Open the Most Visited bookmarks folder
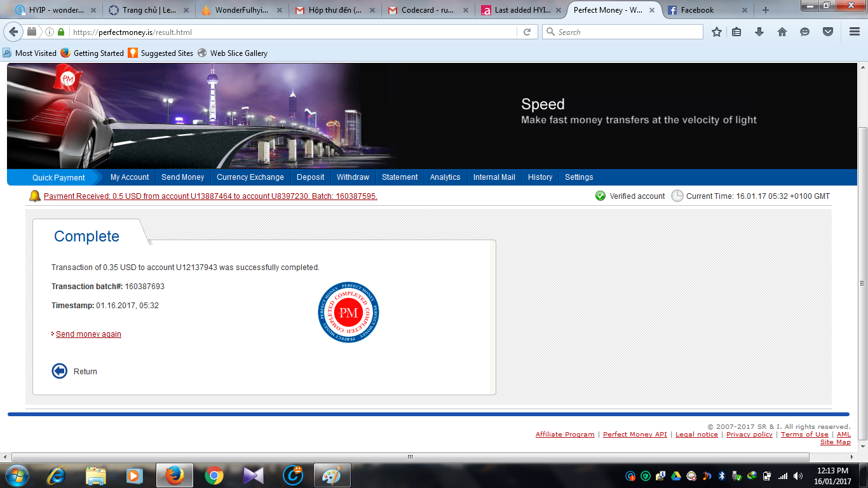 point(30,53)
